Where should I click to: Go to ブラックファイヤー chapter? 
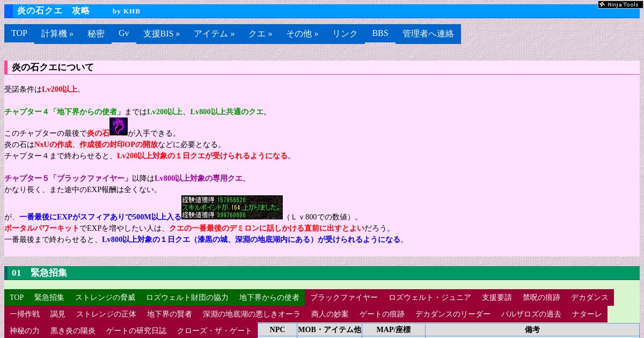[344, 297]
